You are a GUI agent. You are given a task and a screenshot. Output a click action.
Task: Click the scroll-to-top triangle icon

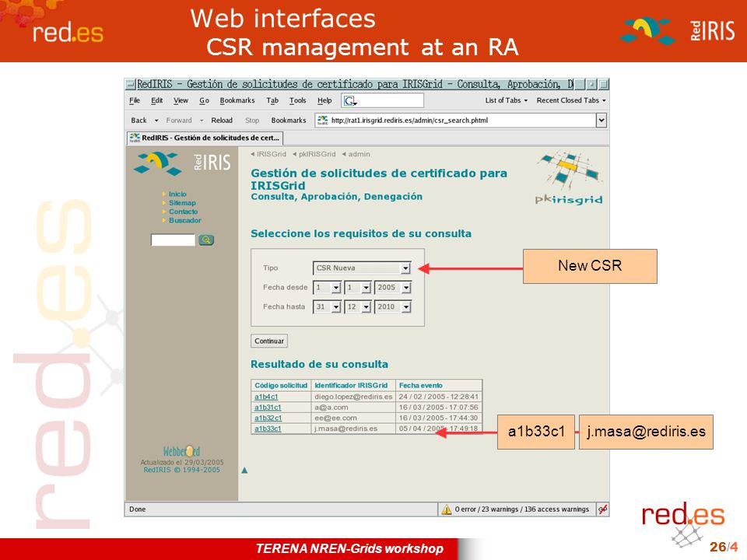click(x=244, y=471)
